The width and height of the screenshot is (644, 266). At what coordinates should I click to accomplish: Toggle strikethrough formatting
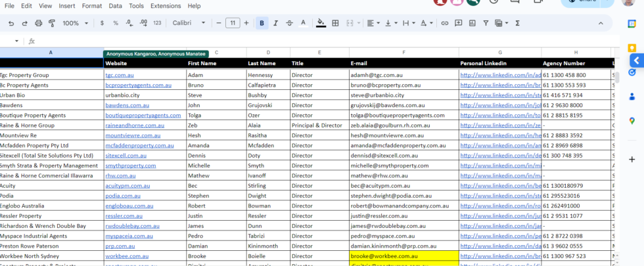(290, 23)
